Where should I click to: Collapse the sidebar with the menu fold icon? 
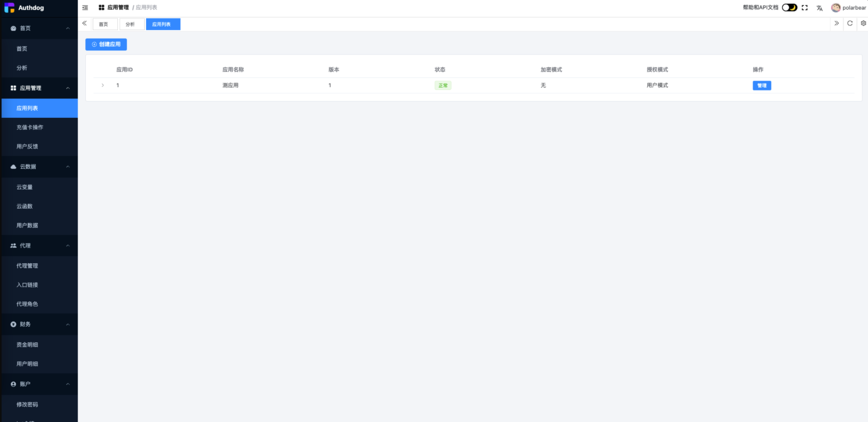(85, 7)
